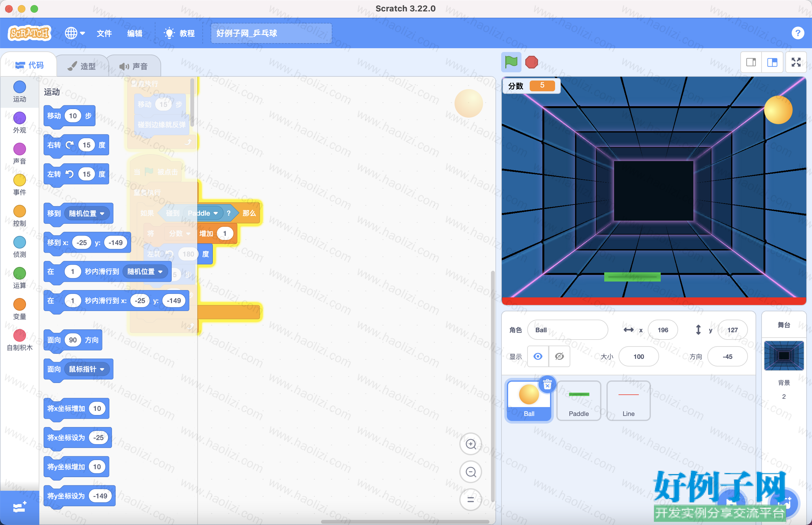Select the 侦测 sensing category

[19, 246]
